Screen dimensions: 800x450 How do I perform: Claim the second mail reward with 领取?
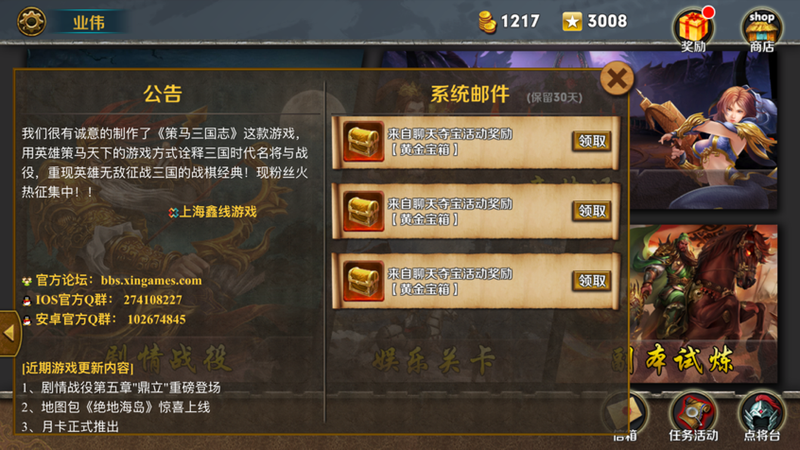pos(592,211)
